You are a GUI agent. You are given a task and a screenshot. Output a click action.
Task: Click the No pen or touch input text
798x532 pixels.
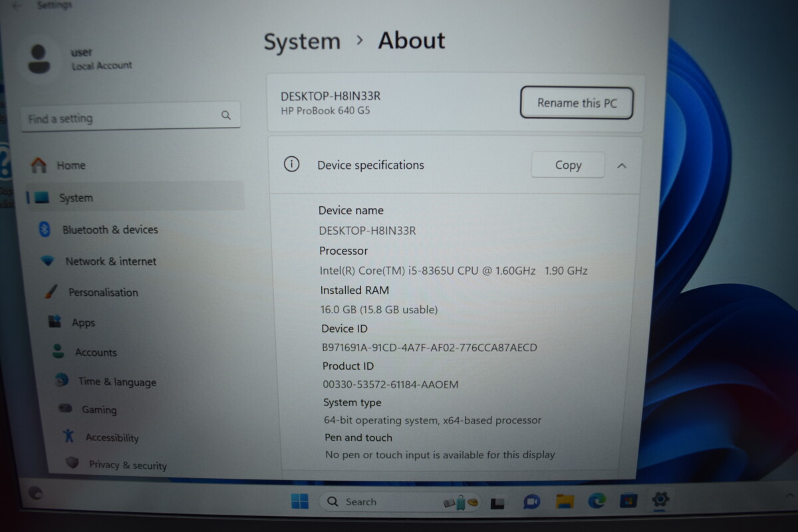tap(440, 455)
